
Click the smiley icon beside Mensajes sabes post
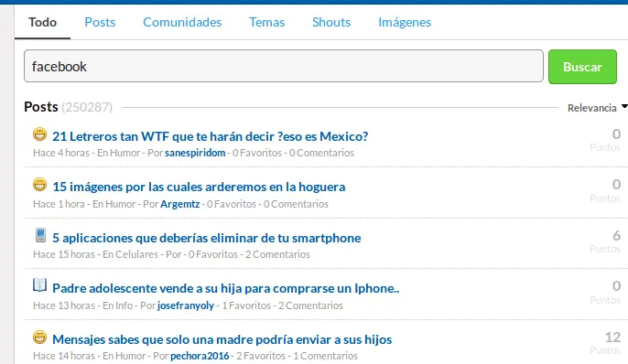(x=39, y=337)
